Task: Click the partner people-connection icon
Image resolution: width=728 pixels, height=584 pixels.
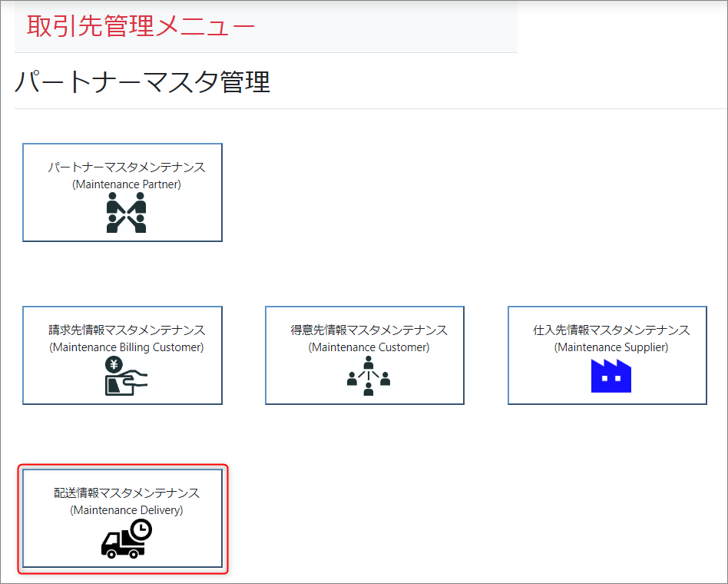Action: click(126, 213)
